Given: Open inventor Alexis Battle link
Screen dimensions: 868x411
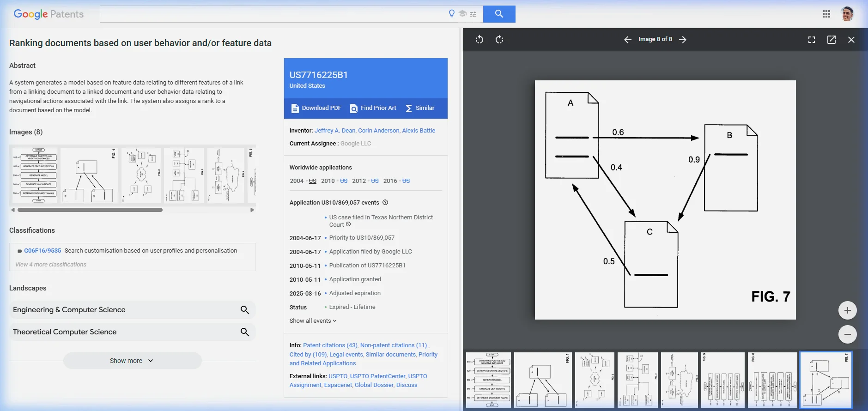Looking at the screenshot, I should click(x=419, y=131).
